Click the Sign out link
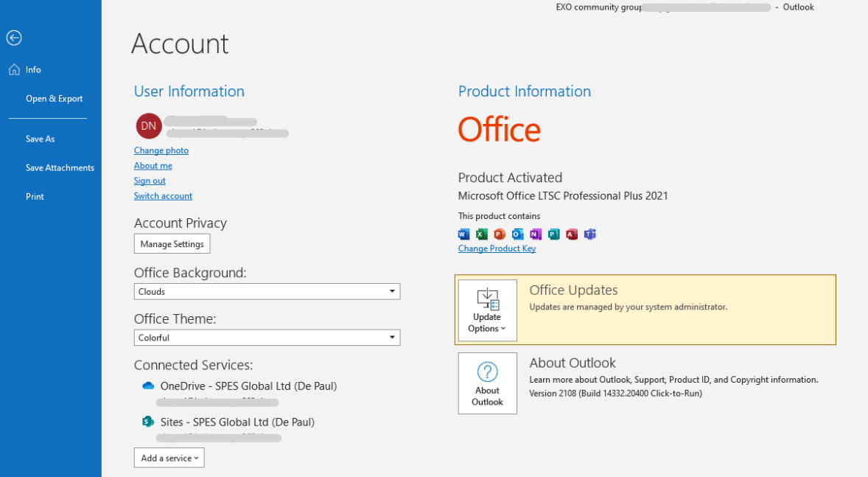 (x=150, y=181)
